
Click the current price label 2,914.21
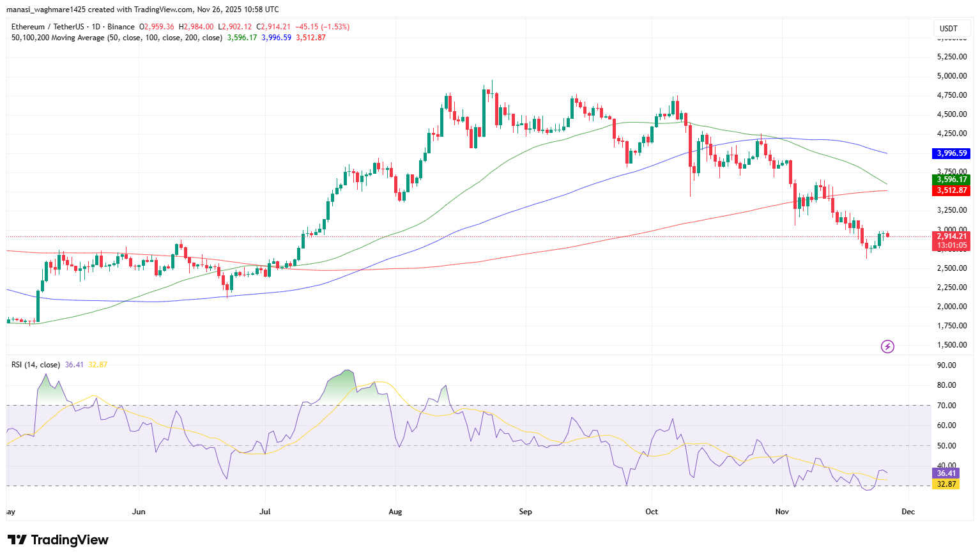tap(951, 236)
